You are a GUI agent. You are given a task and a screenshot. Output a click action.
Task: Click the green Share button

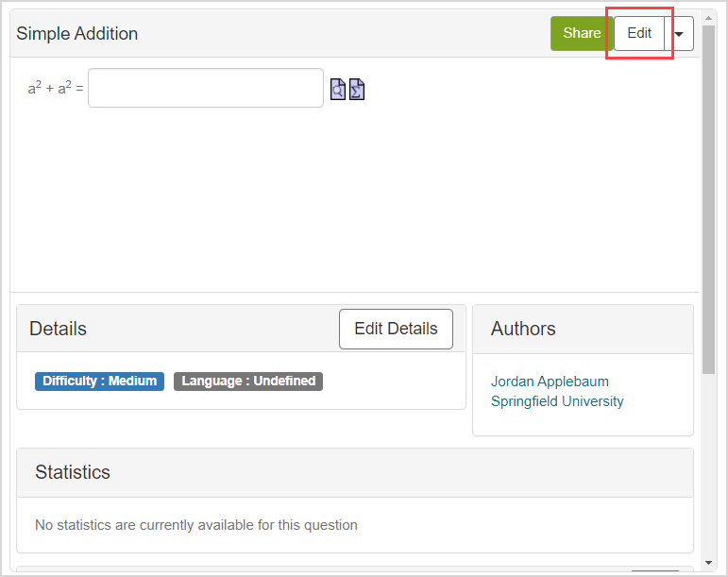[x=581, y=33]
